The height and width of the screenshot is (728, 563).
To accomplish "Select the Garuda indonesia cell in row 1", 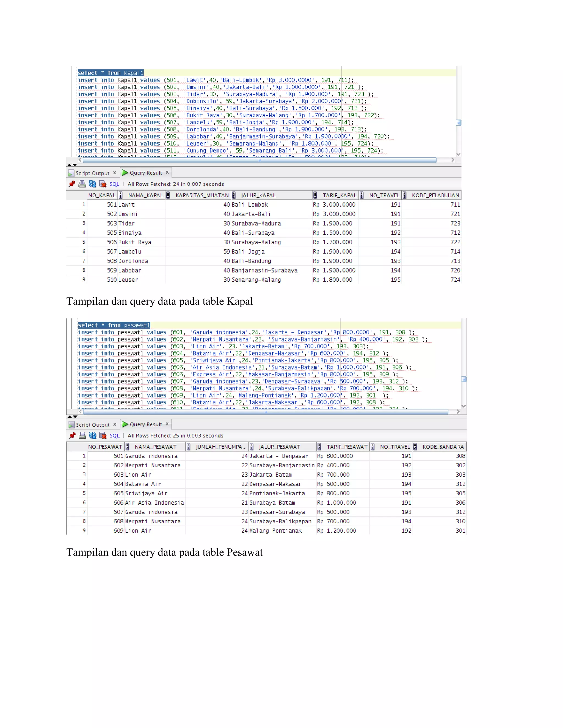I will (x=151, y=456).
